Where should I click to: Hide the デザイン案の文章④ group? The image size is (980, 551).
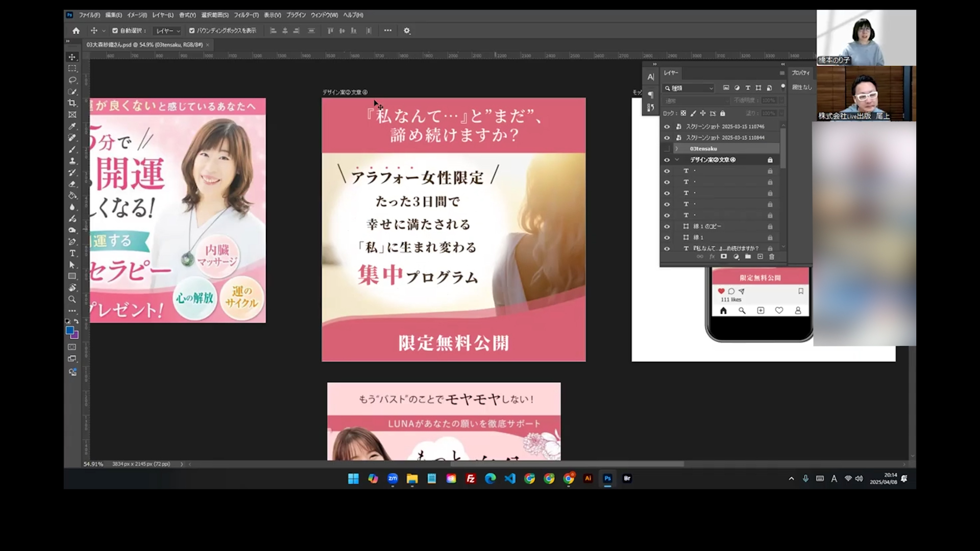click(667, 160)
